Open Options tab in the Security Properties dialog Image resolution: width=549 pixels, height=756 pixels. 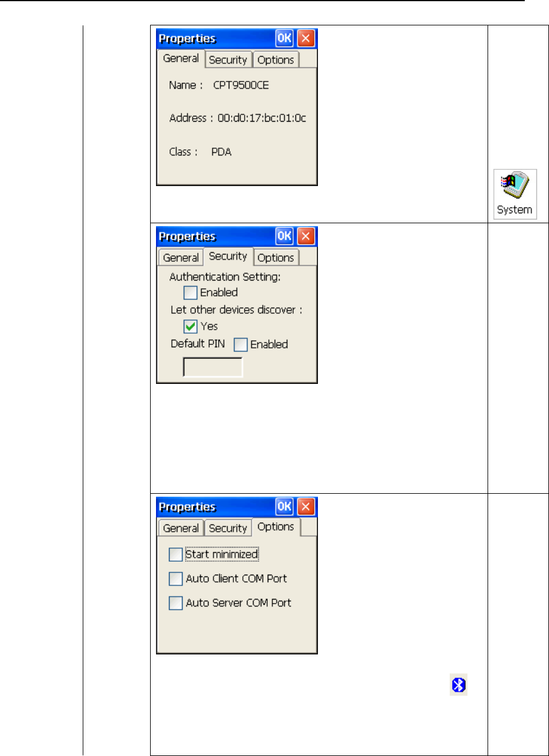(275, 258)
